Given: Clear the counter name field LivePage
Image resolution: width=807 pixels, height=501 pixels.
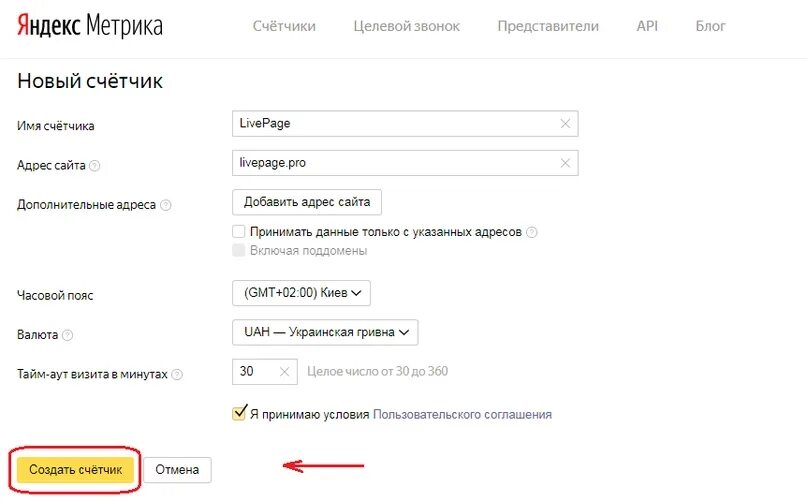Looking at the screenshot, I should pos(565,124).
